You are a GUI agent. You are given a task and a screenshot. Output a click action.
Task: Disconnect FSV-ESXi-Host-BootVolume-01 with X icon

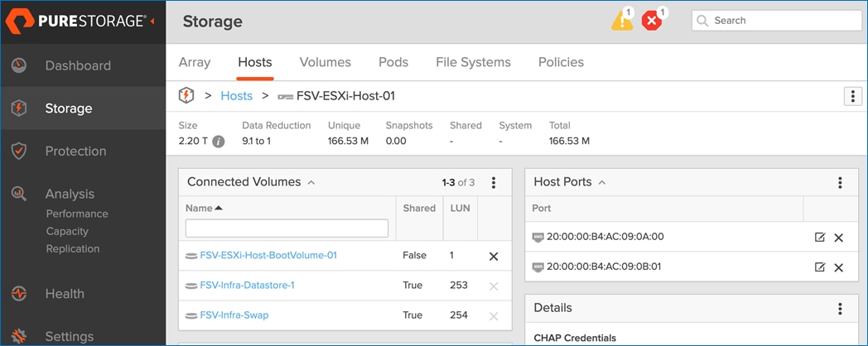(494, 257)
